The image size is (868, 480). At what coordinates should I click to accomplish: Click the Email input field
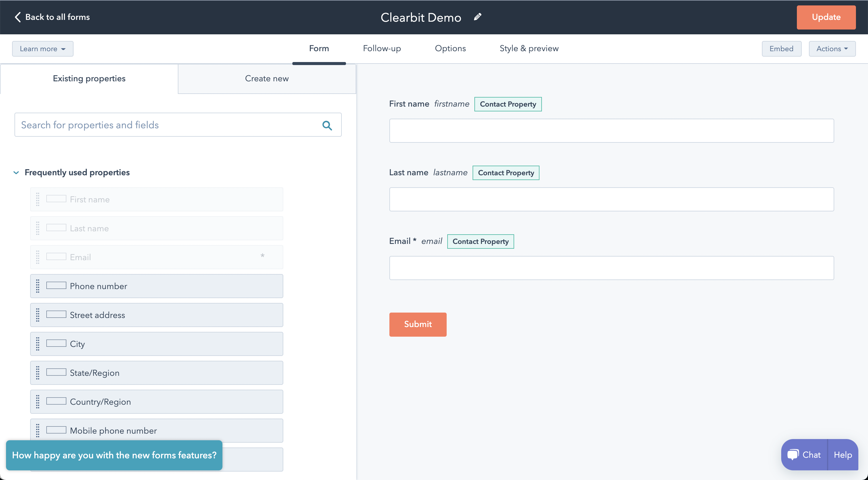(612, 268)
